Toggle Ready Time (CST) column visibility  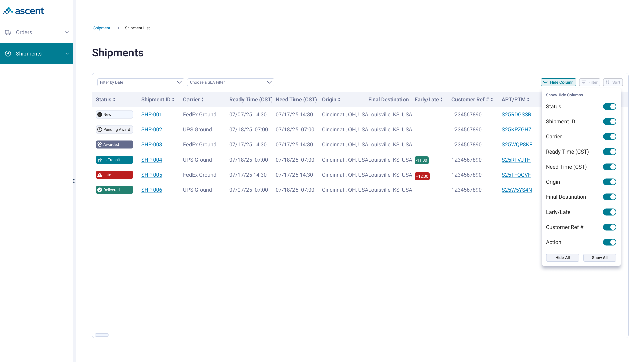(x=609, y=152)
